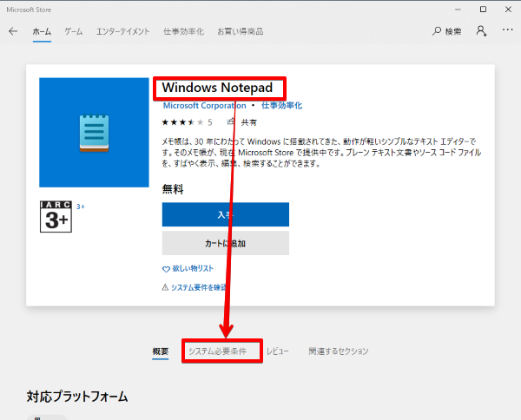Maximize the Microsoft Store window

click(x=483, y=10)
